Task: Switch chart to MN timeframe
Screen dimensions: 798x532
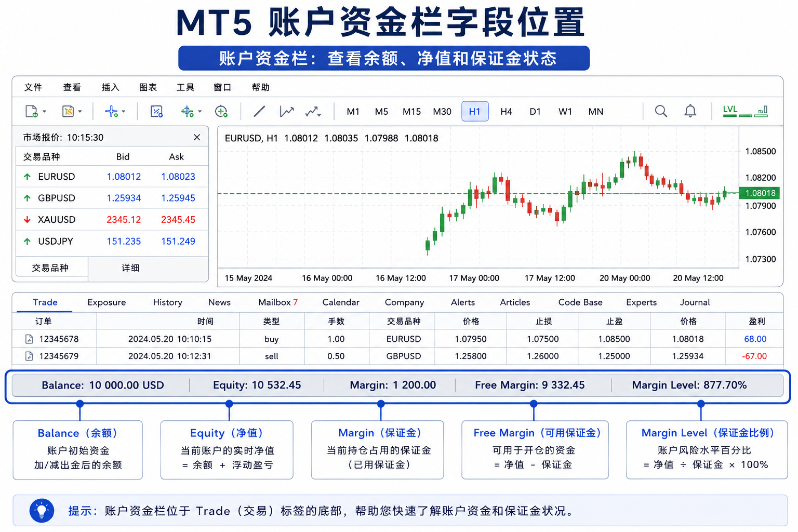Action: coord(596,112)
